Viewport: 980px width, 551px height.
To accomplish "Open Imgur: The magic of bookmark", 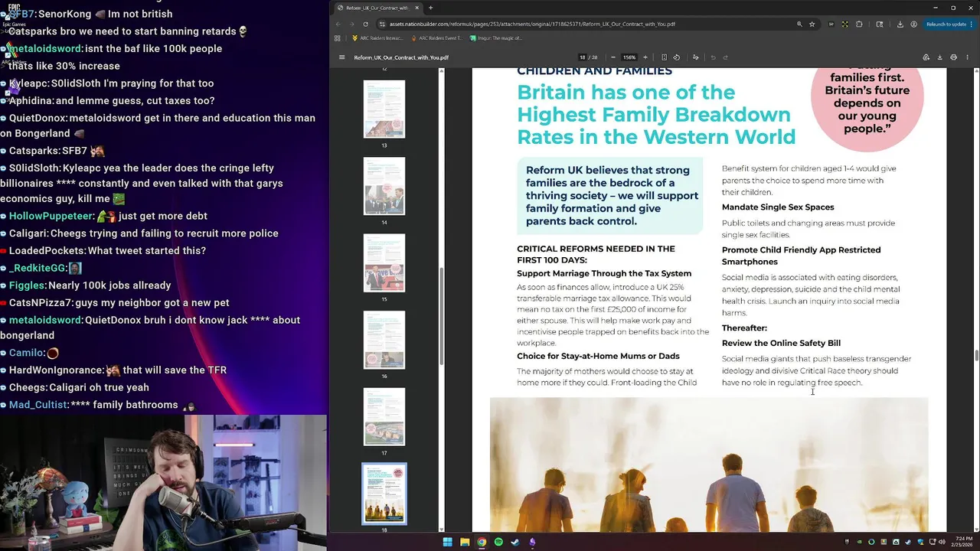I will (496, 37).
